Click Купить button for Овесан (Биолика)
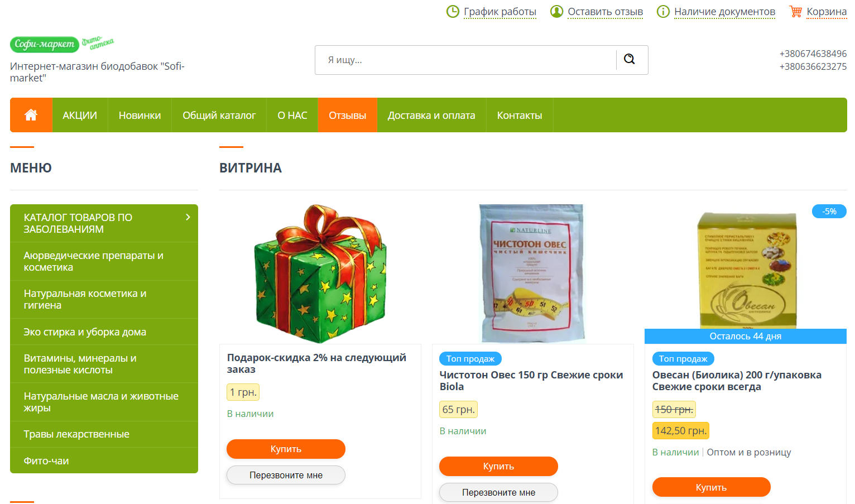Screen dimensions: 855x504 (711, 487)
